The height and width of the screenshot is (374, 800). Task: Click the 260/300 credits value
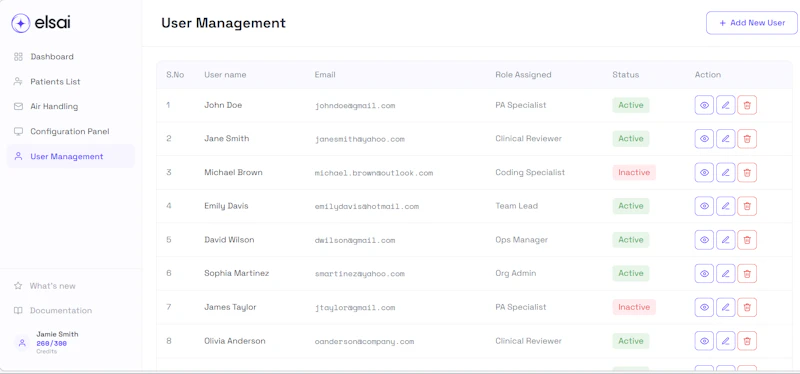click(x=52, y=343)
